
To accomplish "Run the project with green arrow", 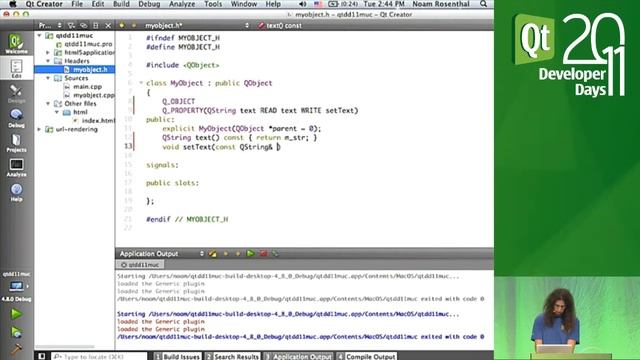I will 16,314.
